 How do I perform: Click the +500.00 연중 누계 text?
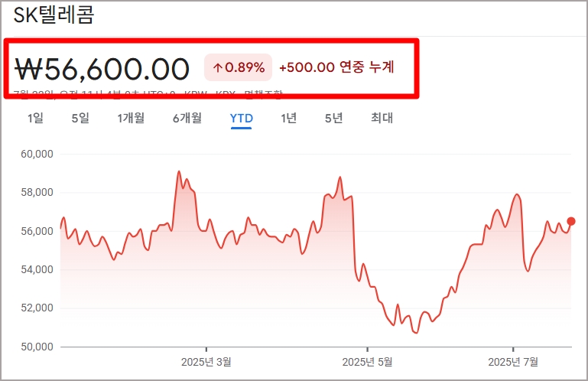[336, 67]
